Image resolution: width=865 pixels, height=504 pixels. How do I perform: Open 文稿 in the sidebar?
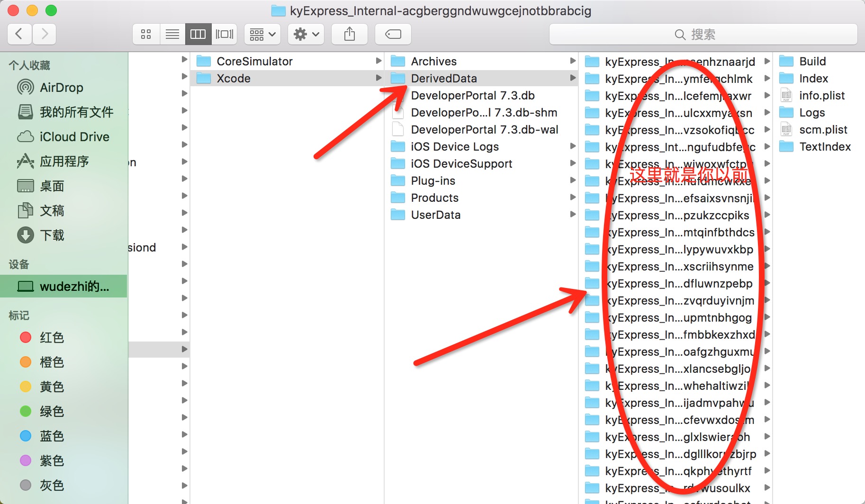click(63, 211)
